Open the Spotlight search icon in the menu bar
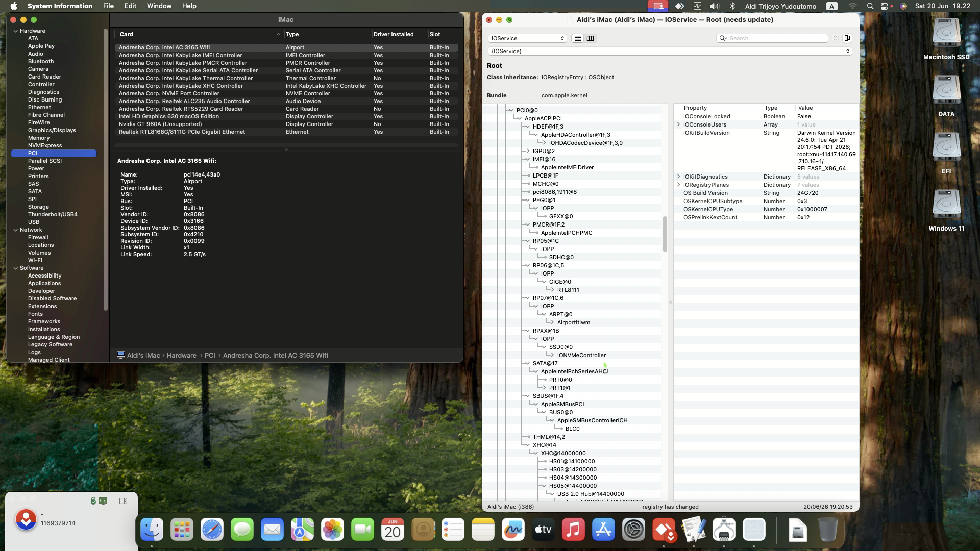 point(870,6)
